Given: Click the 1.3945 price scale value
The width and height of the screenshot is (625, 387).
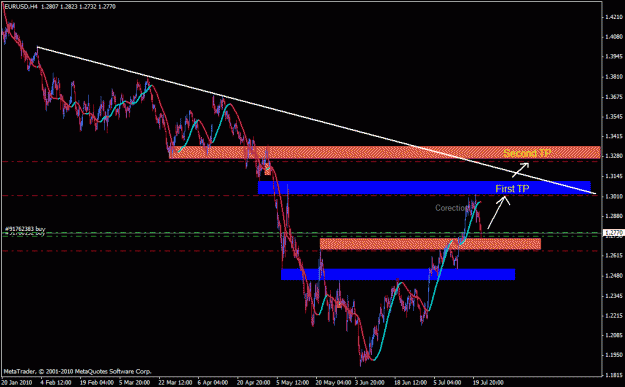Looking at the screenshot, I should click(x=614, y=57).
